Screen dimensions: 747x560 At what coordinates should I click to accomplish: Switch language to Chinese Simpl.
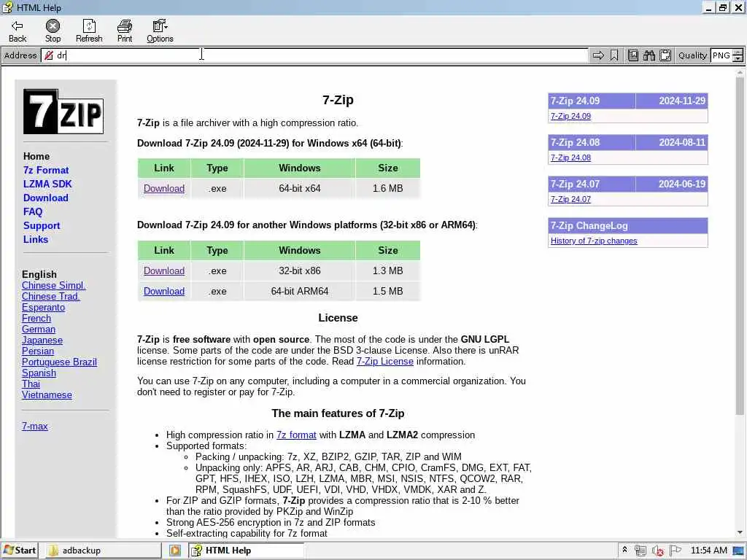53,285
